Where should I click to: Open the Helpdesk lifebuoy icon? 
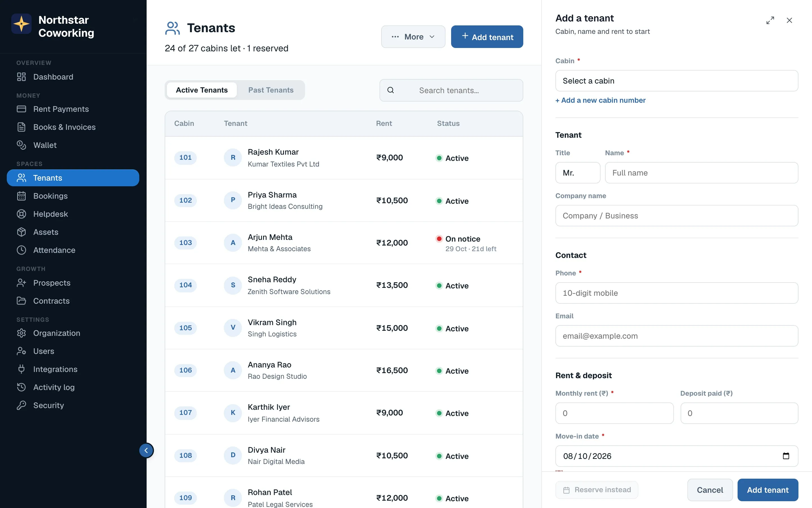click(x=21, y=214)
